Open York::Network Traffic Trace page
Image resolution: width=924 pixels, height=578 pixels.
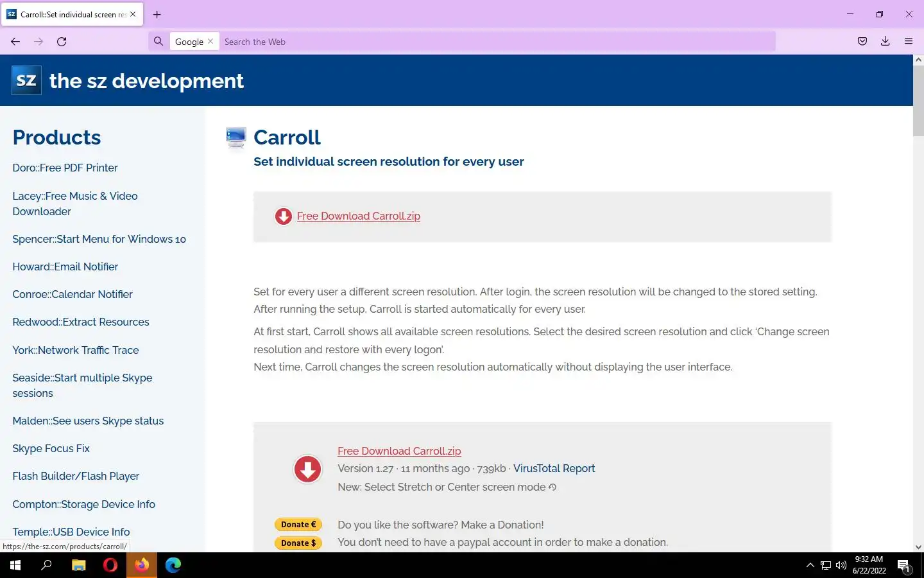(76, 350)
